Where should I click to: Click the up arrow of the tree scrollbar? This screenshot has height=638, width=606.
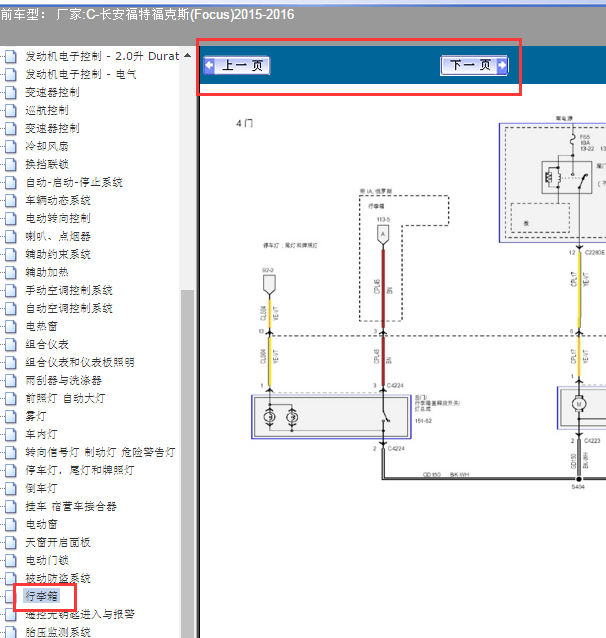(x=187, y=55)
